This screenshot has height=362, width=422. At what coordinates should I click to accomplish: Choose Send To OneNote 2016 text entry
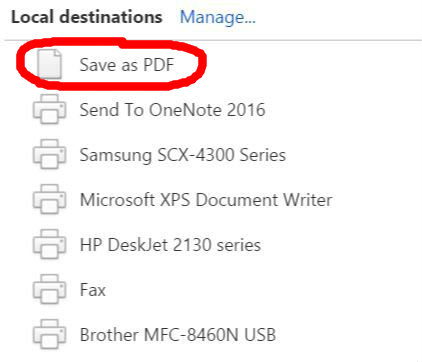[x=172, y=110]
